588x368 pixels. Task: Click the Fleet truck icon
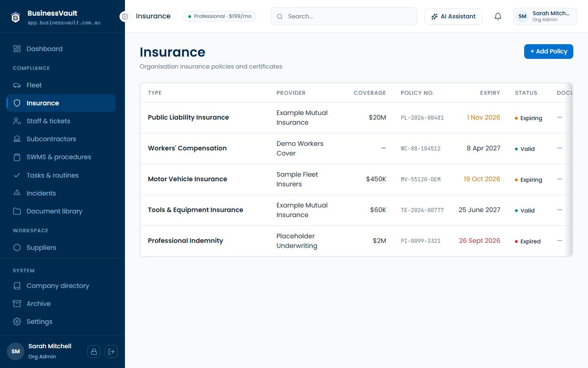[17, 85]
